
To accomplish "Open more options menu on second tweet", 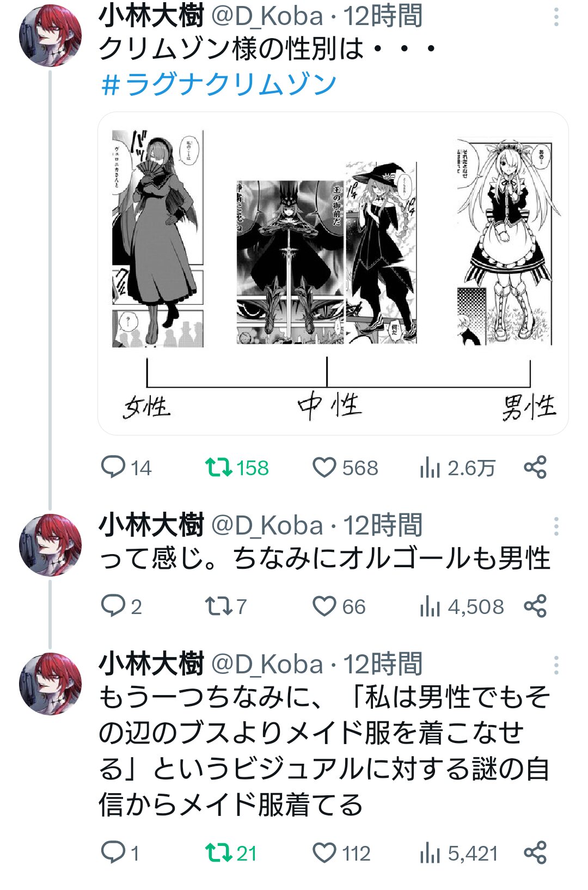I will (x=556, y=526).
